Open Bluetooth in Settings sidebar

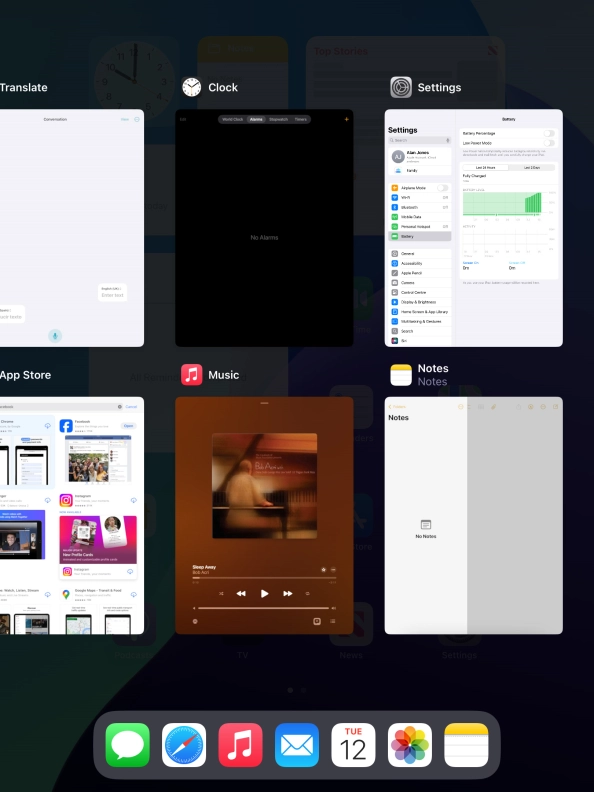coord(420,207)
